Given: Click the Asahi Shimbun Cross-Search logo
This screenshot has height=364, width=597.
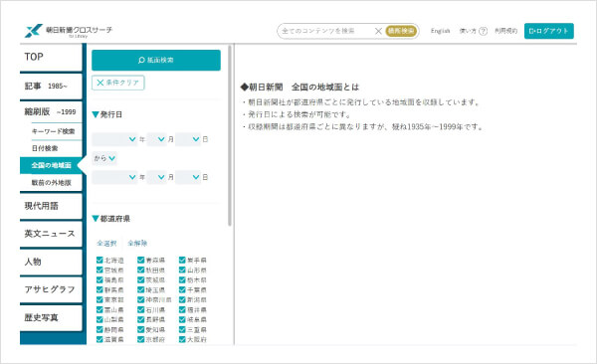Looking at the screenshot, I should [69, 31].
